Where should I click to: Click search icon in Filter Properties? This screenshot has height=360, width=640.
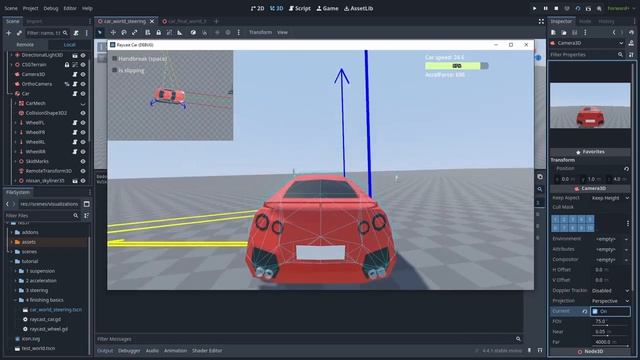click(620, 54)
